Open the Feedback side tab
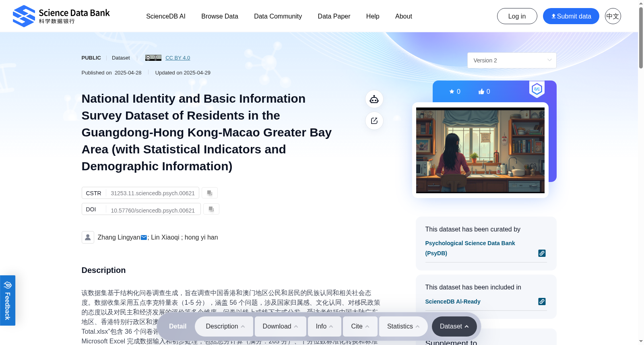 (8, 300)
